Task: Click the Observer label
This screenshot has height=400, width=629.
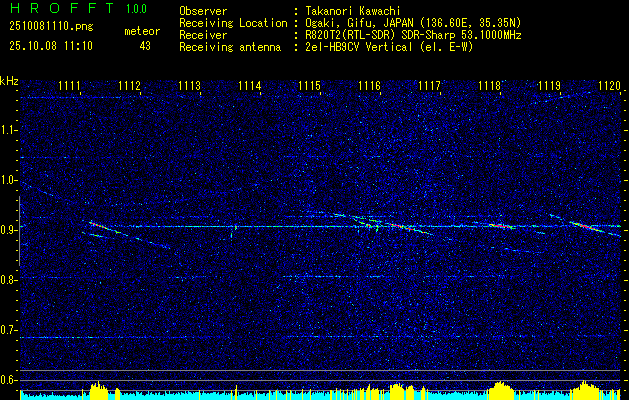Action: tap(203, 11)
